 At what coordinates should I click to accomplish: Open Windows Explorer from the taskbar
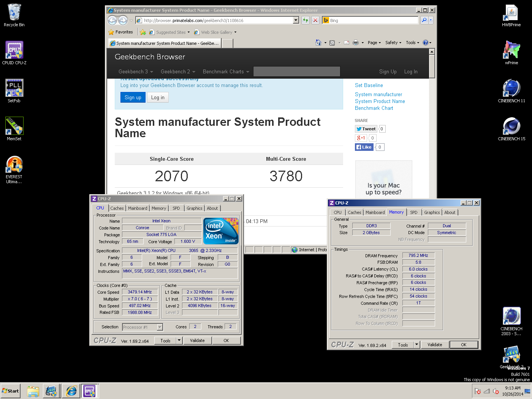pyautogui.click(x=33, y=391)
